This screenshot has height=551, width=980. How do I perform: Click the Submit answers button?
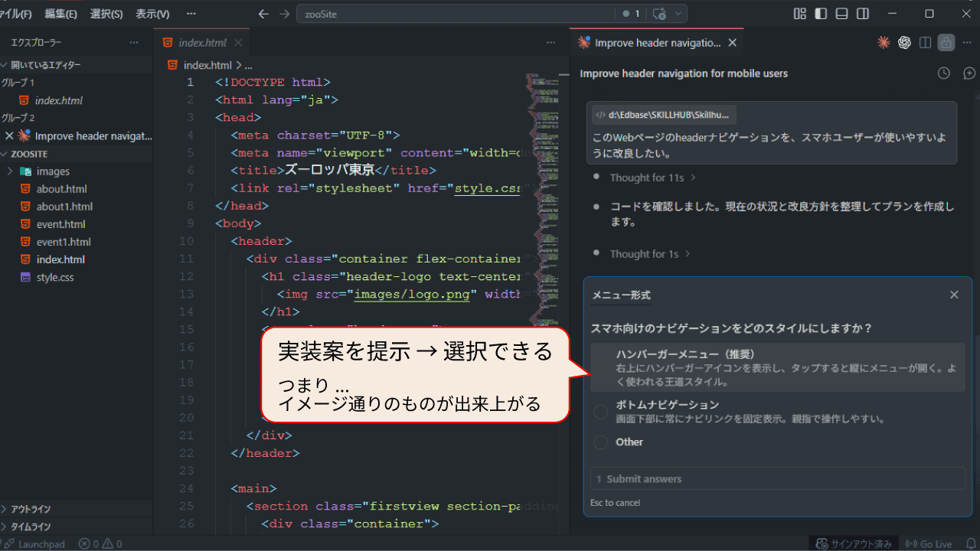pos(777,479)
